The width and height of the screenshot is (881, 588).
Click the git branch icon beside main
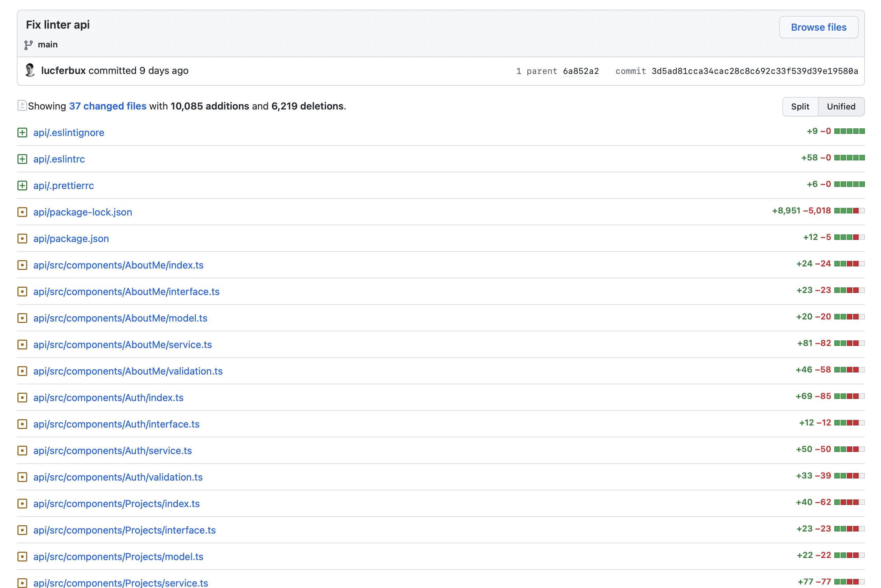pos(29,45)
